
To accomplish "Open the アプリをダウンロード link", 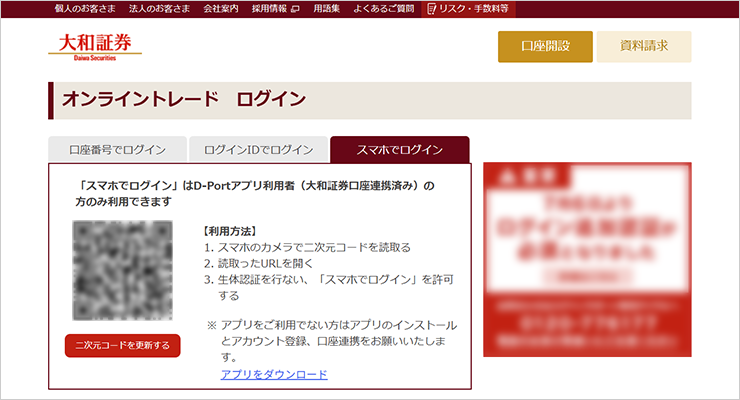I will point(274,375).
